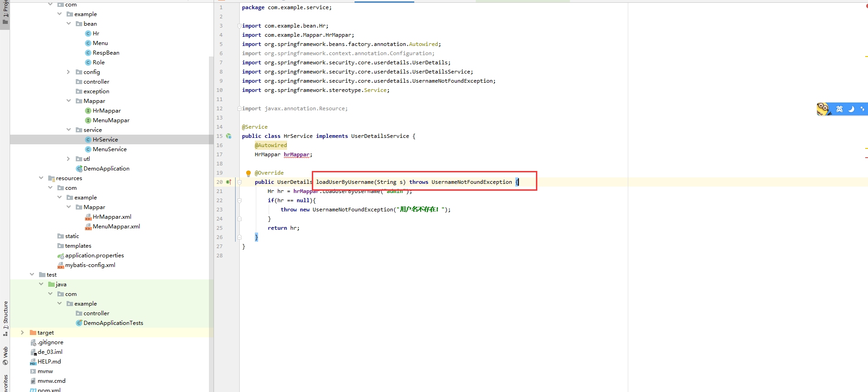Viewport: 868px width, 392px height.
Task: Select MenuService in the project tree
Action: point(109,149)
